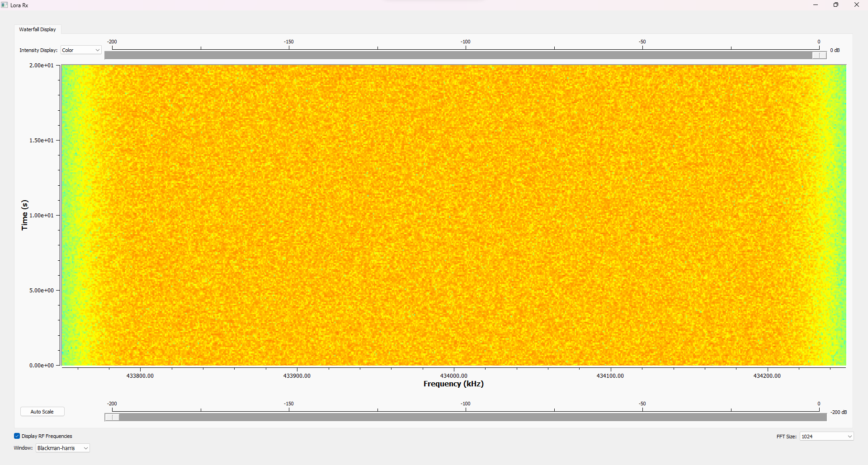The height and width of the screenshot is (465, 868).
Task: Restore down the Lora Rx window
Action: click(836, 5)
